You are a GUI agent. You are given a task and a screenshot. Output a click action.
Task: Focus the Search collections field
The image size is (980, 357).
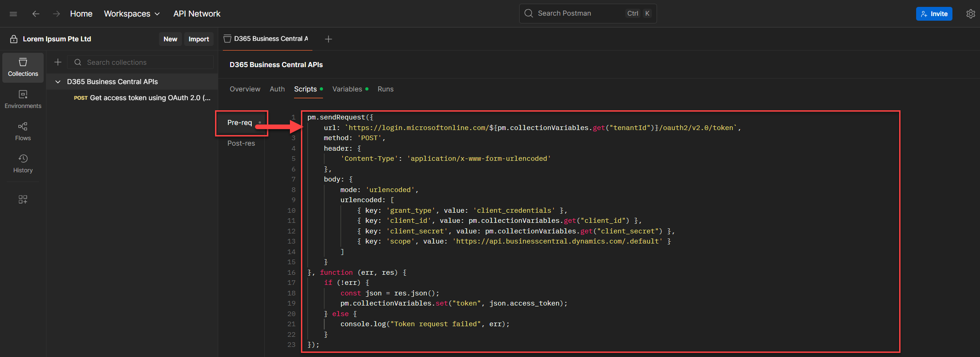tap(141, 62)
